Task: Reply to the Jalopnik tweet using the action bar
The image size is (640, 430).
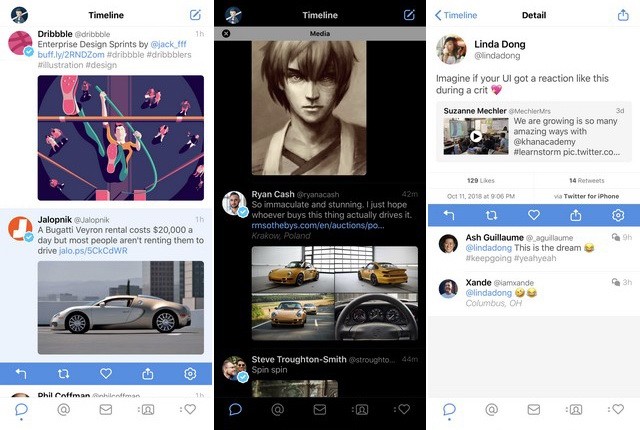Action: coord(21,374)
